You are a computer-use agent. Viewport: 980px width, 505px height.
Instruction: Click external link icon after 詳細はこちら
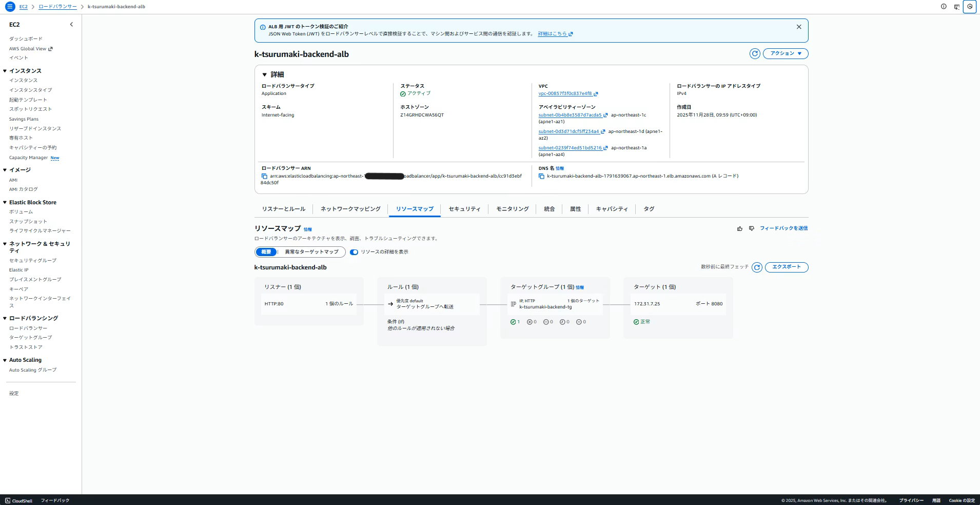[571, 34]
